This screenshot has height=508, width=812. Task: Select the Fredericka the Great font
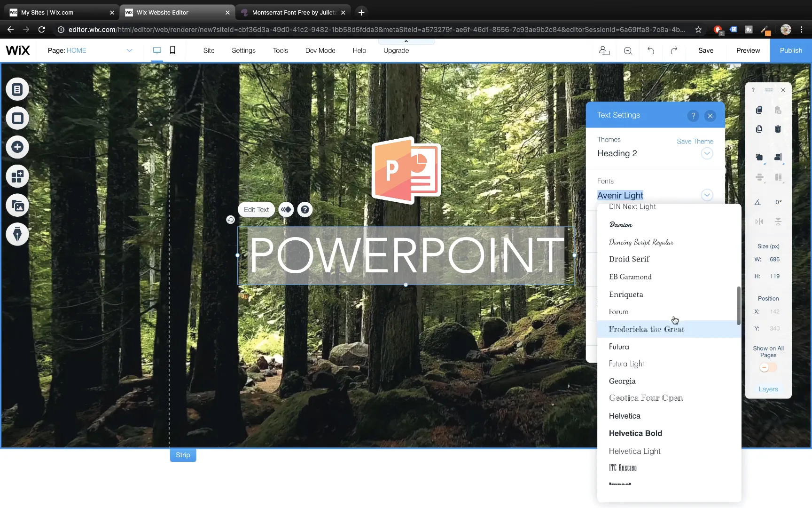click(669, 329)
